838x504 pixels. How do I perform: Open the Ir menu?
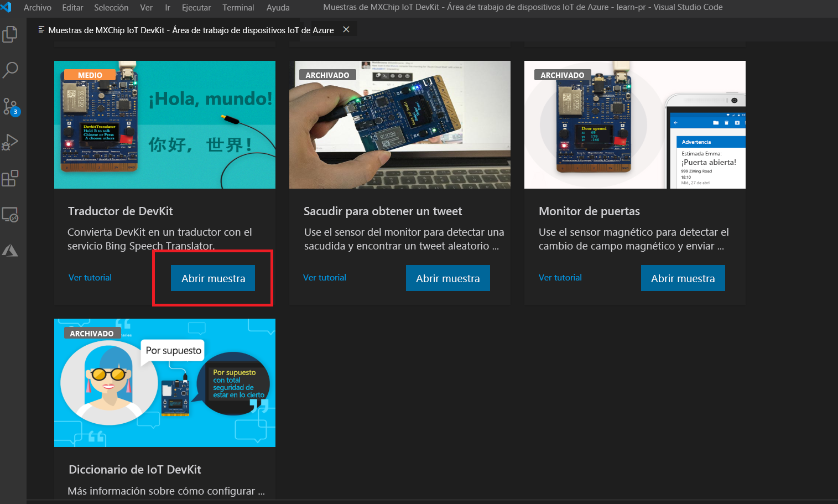[x=168, y=8]
